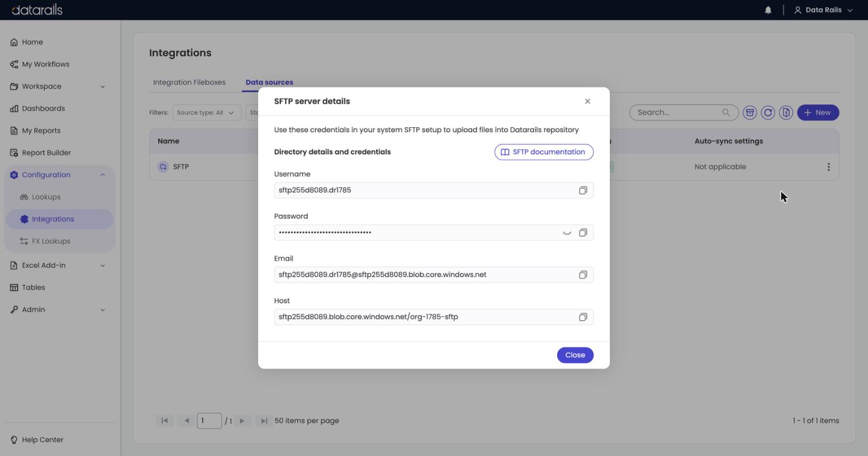
Task: Copy the Host address value
Action: tap(583, 317)
